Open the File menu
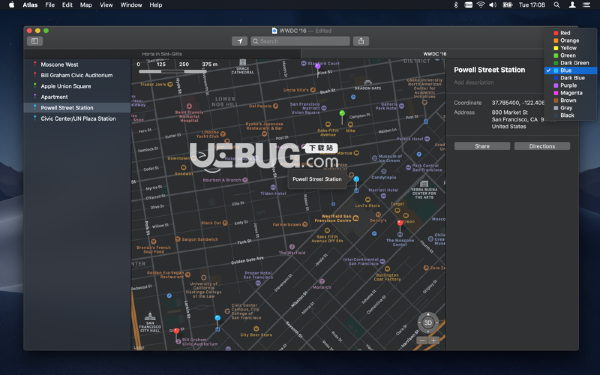The width and height of the screenshot is (600, 375). [50, 5]
